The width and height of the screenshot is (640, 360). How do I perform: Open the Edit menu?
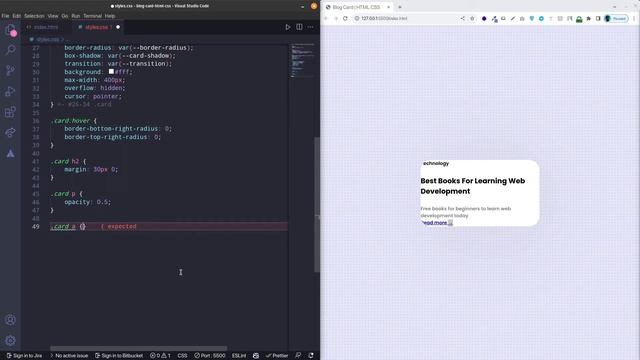coord(16,16)
